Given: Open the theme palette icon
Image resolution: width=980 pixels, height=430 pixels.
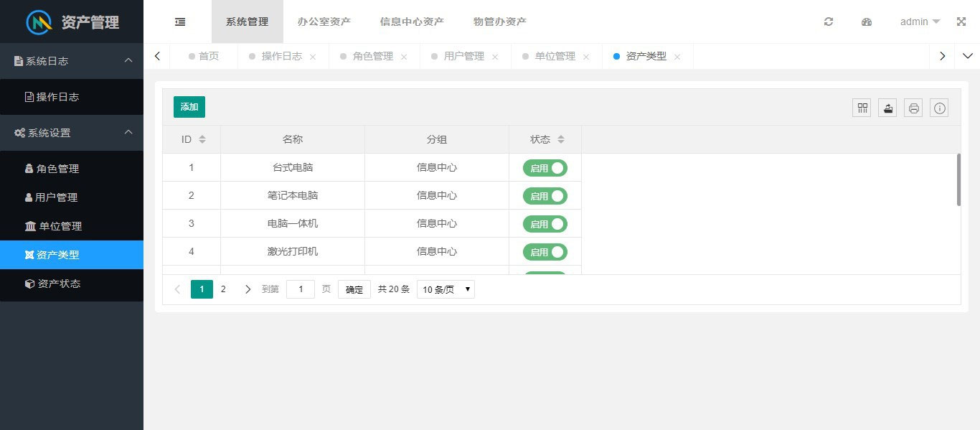Looking at the screenshot, I should point(867,22).
